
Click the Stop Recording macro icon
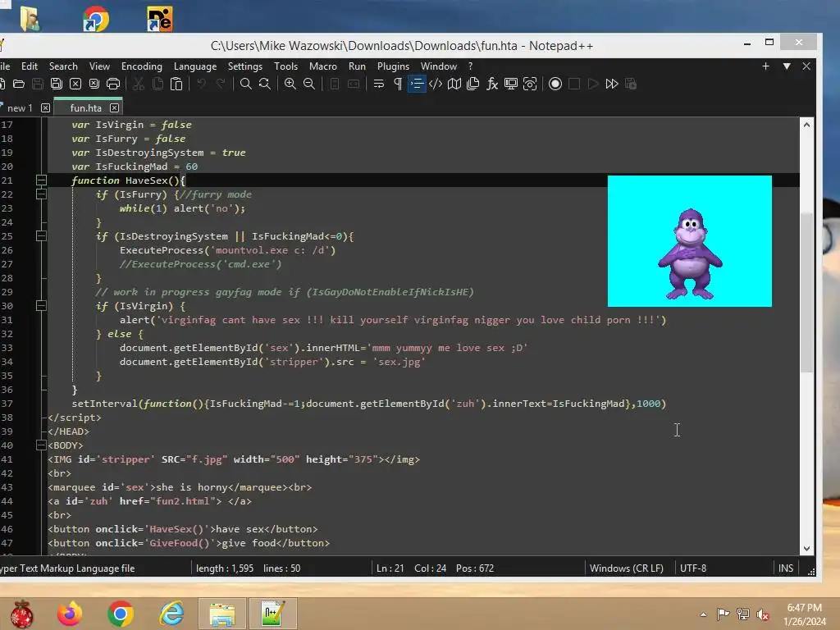pos(574,84)
